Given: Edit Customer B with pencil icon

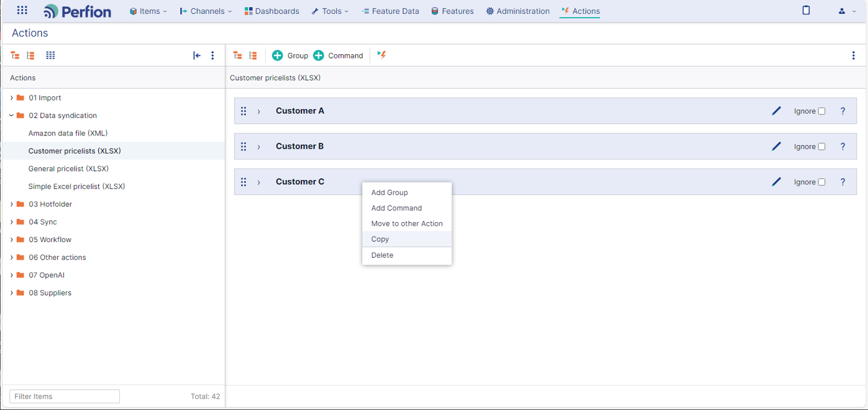Looking at the screenshot, I should click(x=776, y=146).
